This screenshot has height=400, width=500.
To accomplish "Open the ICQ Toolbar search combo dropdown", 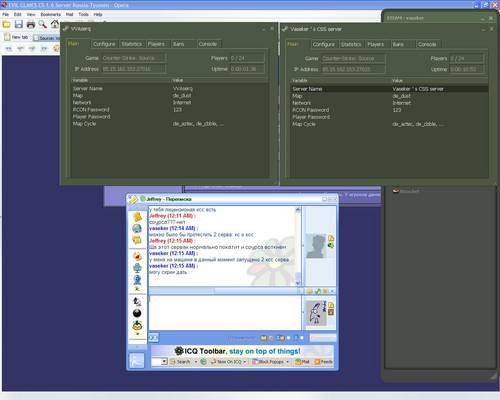I will tap(164, 362).
